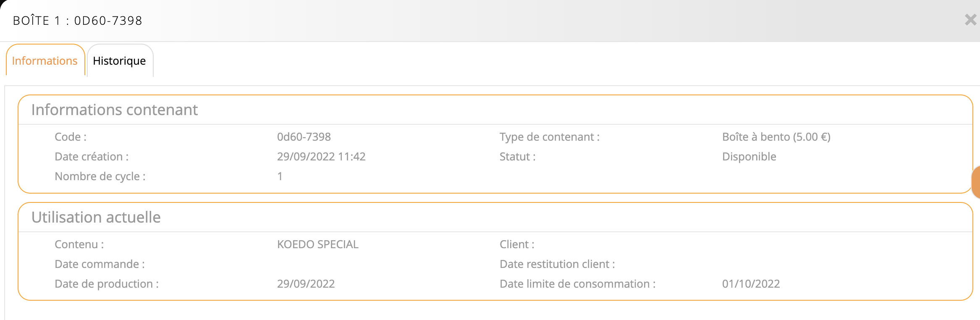Click the Statut label
The height and width of the screenshot is (320, 980).
[x=517, y=157]
